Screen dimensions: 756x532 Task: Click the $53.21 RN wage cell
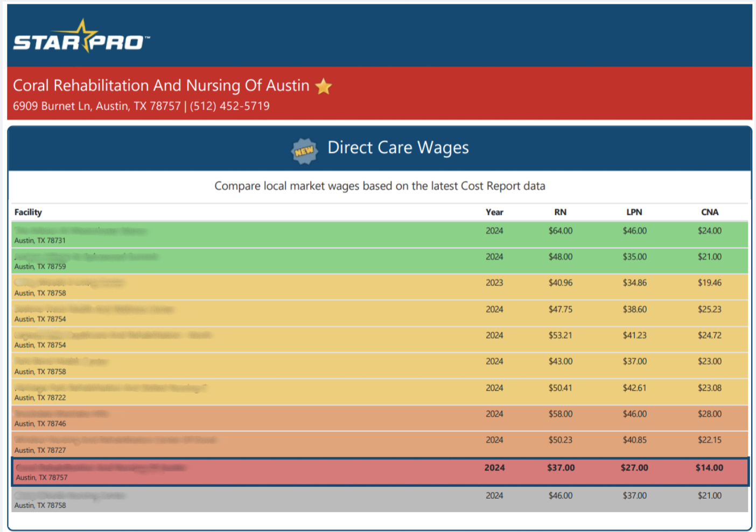pyautogui.click(x=561, y=335)
